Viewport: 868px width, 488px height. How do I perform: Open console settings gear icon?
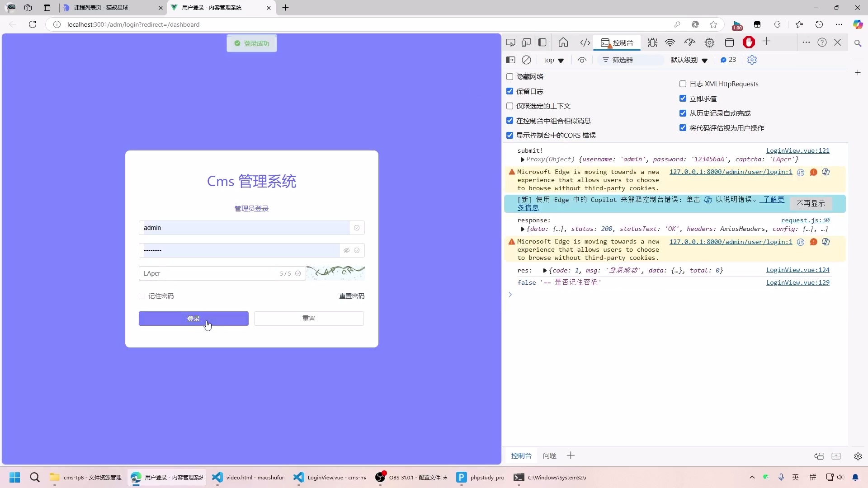click(752, 60)
